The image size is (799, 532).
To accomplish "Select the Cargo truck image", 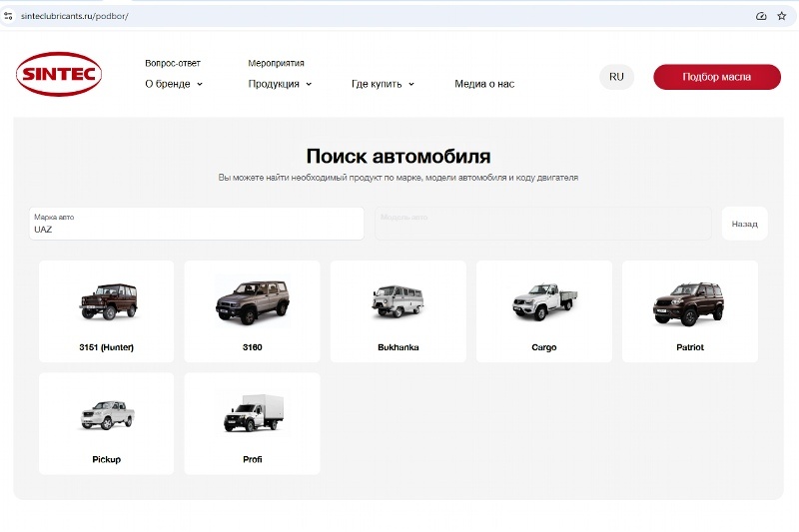I will [x=544, y=301].
